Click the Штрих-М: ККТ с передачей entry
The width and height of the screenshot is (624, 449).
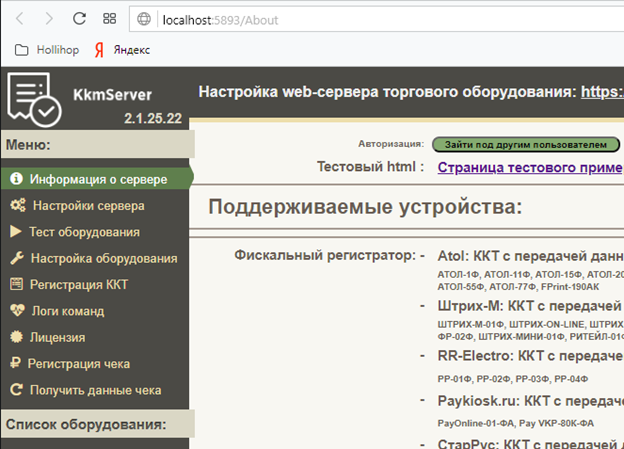[x=530, y=306]
